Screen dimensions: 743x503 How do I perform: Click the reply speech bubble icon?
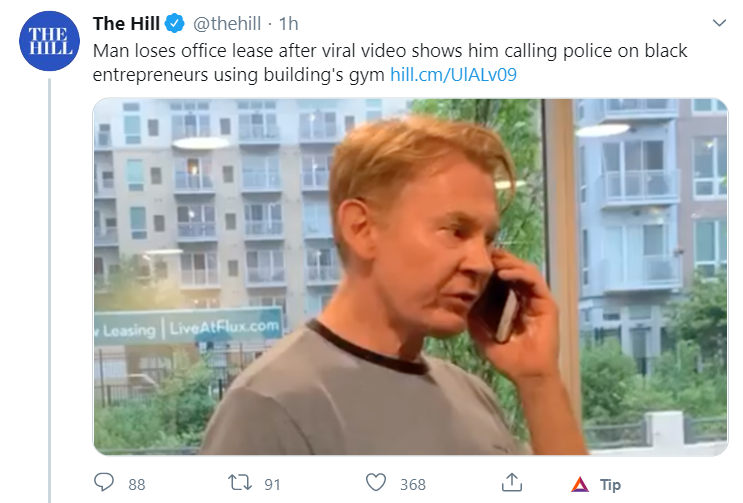point(104,483)
